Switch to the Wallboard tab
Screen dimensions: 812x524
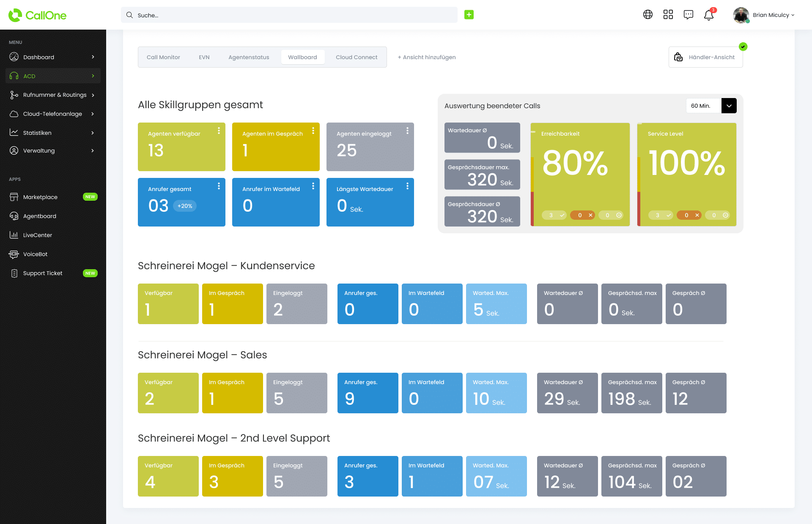click(x=302, y=57)
